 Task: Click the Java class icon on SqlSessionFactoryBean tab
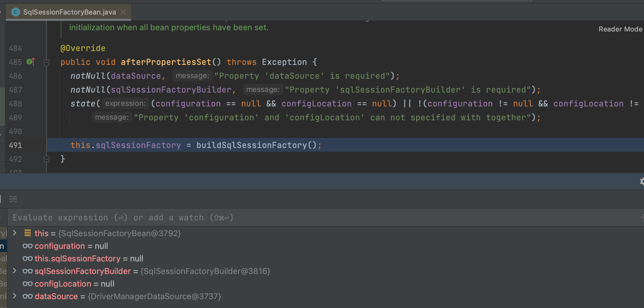tap(15, 12)
